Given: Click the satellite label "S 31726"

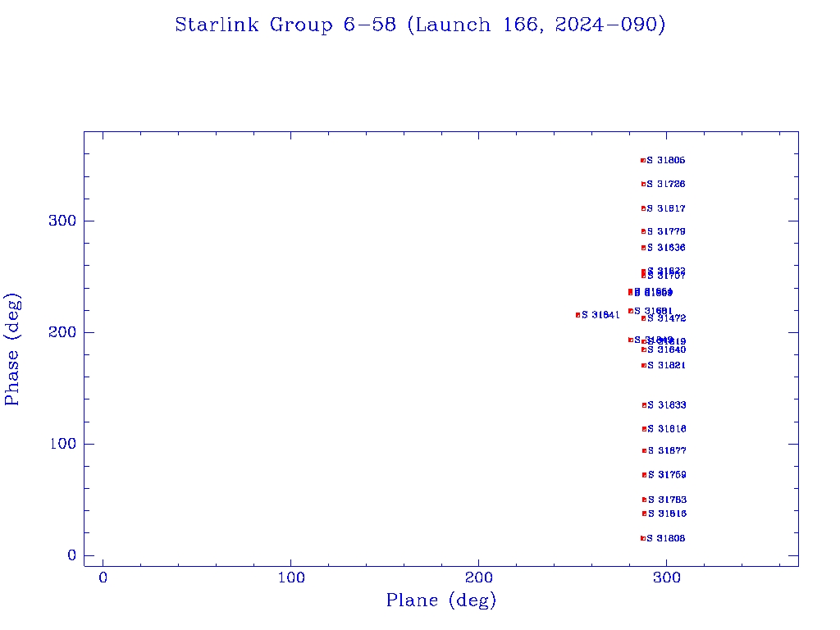Looking at the screenshot, I should click(x=666, y=184).
